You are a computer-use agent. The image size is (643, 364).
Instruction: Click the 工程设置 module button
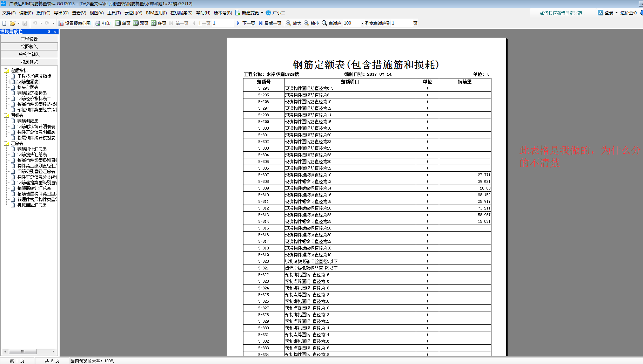tap(29, 39)
